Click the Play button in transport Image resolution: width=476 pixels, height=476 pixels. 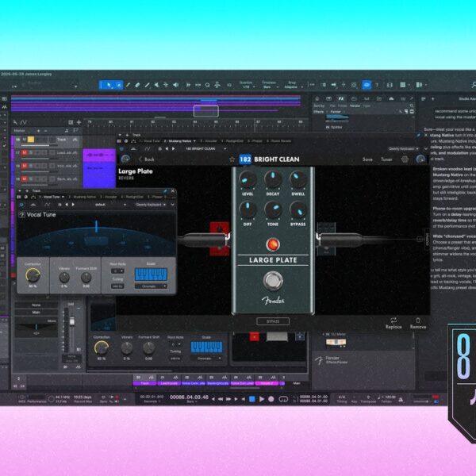(262, 399)
